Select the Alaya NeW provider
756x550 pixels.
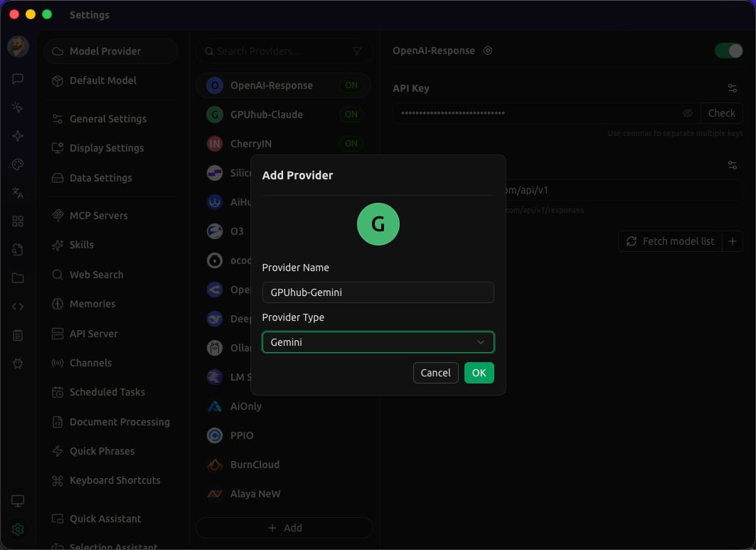(x=284, y=494)
